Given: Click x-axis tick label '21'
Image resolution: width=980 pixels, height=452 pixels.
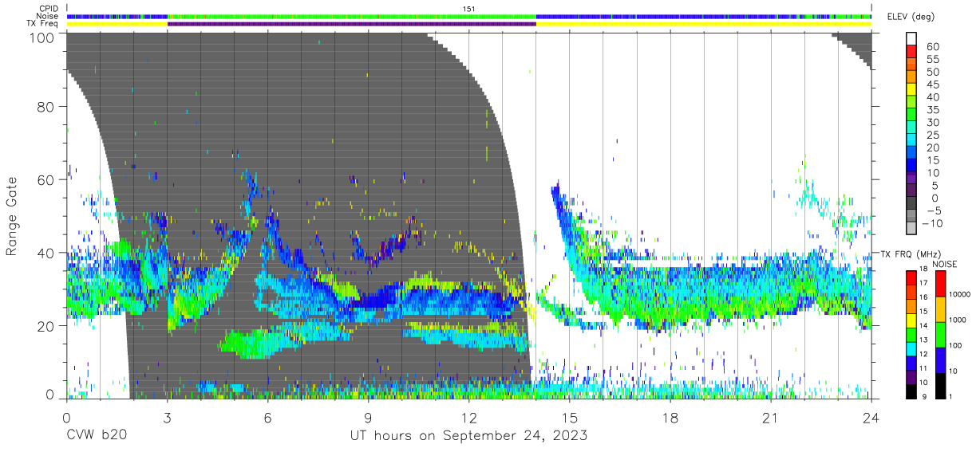Looking at the screenshot, I should pos(771,418).
